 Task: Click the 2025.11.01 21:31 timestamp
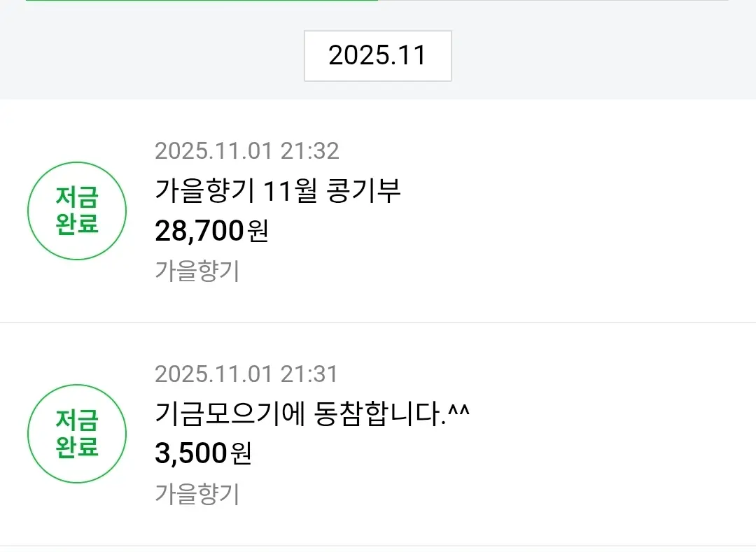point(246,374)
